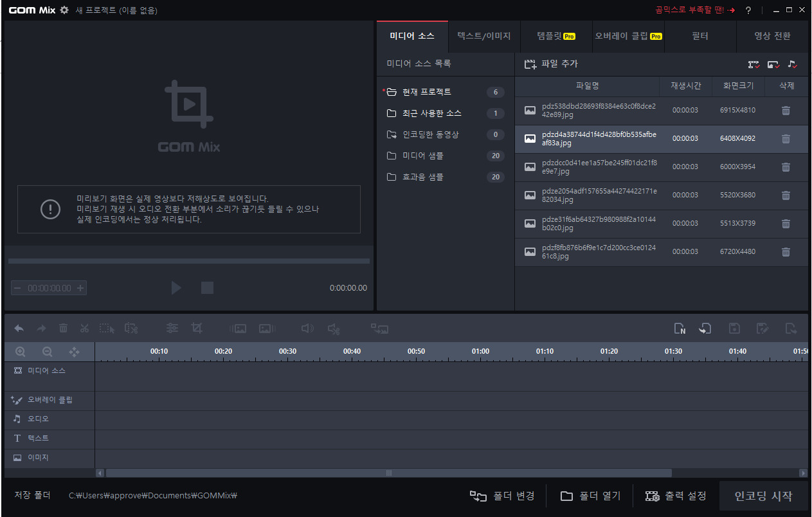Click the timeline delete trash icon

63,329
